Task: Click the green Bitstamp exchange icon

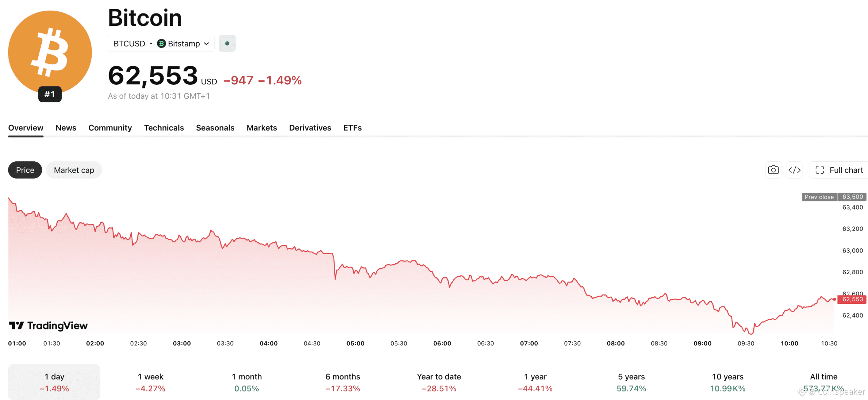Action: [161, 43]
